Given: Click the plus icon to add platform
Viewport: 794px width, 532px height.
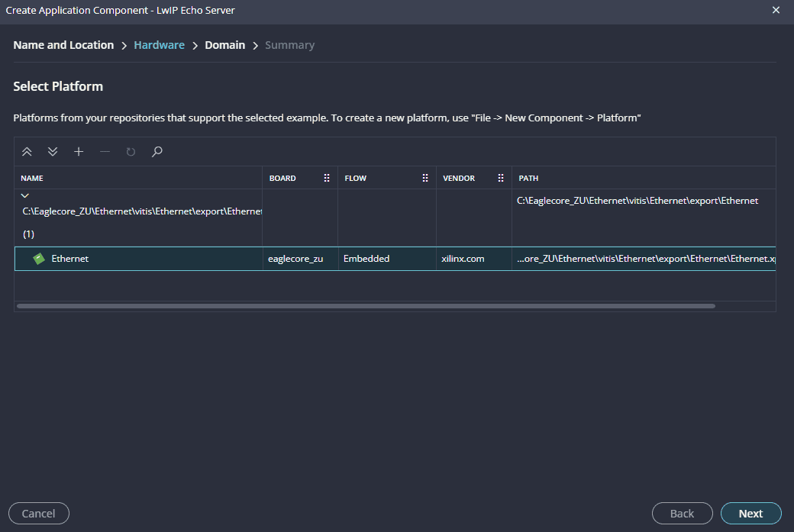Looking at the screenshot, I should pyautogui.click(x=79, y=152).
